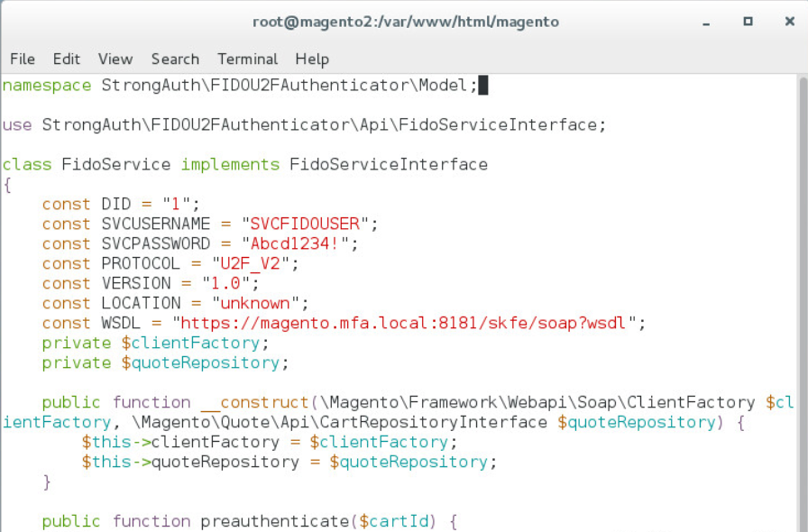The image size is (808, 532).
Task: Close the terminal window
Action: [x=789, y=21]
